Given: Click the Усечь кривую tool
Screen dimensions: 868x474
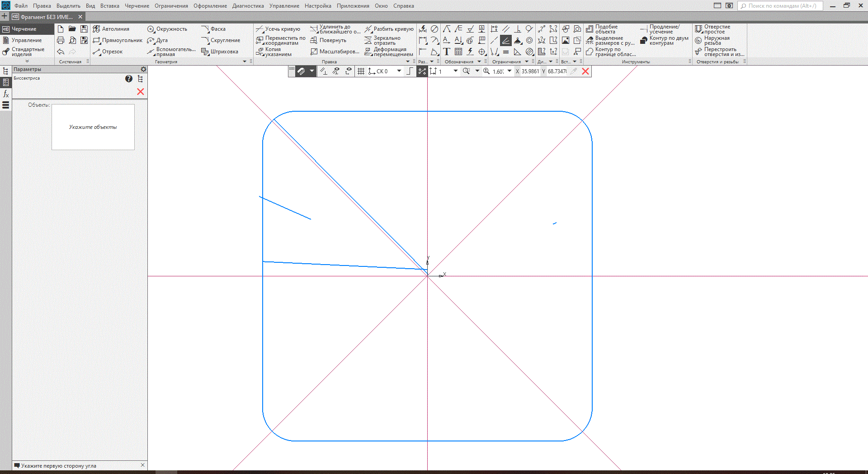Looking at the screenshot, I should (278, 29).
